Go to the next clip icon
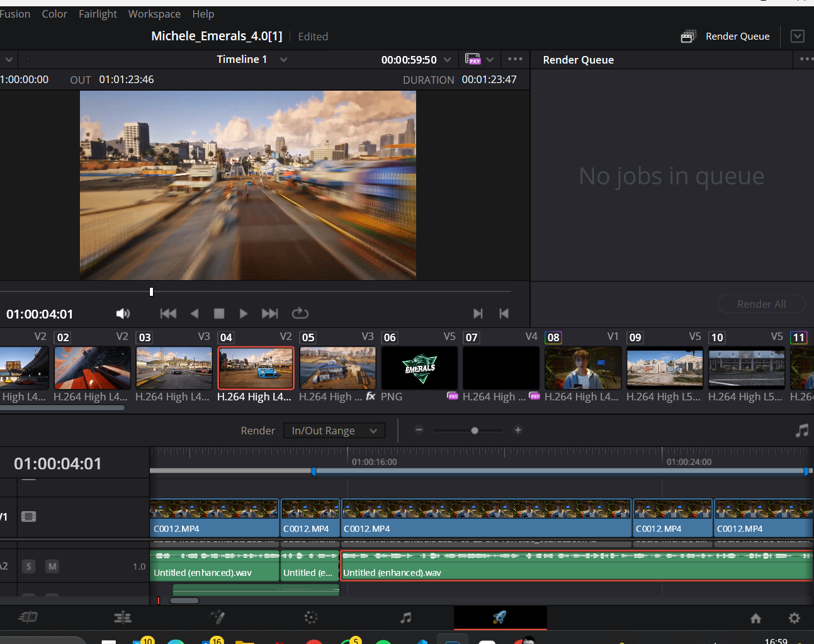The width and height of the screenshot is (814, 644). coord(478,314)
